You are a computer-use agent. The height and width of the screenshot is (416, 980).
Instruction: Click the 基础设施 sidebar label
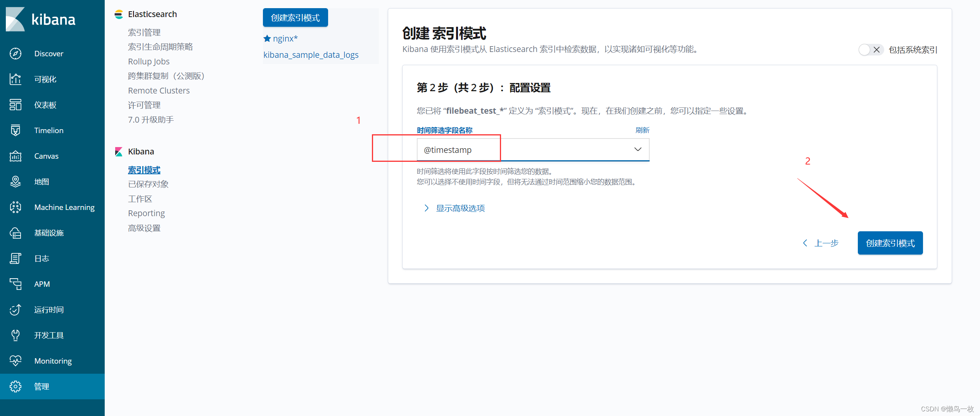coord(49,233)
